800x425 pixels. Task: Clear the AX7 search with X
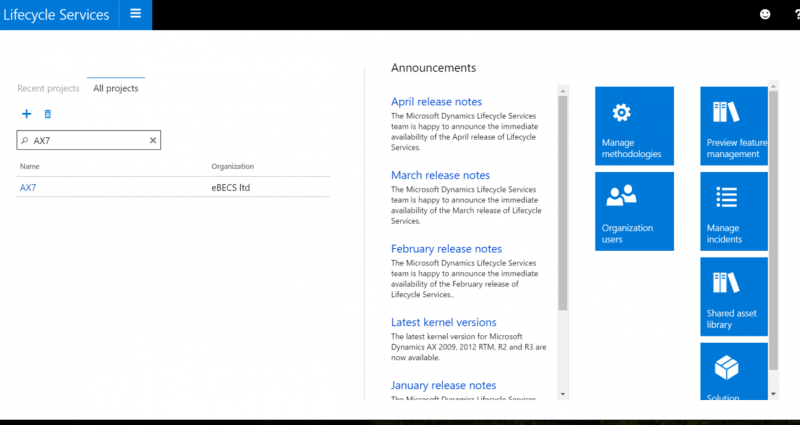(x=153, y=140)
